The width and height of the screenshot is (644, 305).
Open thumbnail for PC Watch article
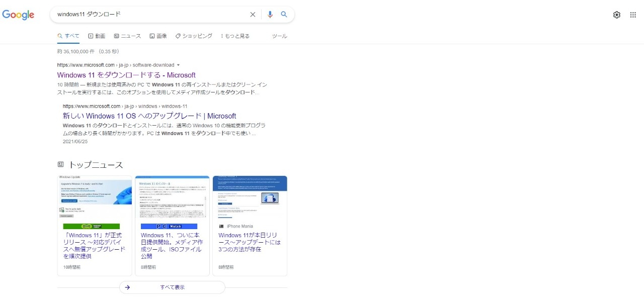(172, 197)
